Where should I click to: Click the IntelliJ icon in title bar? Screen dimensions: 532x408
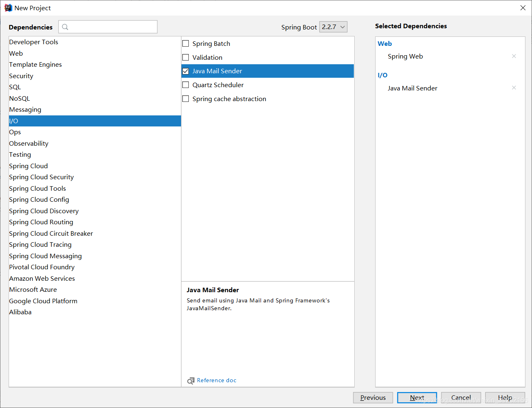(8, 8)
